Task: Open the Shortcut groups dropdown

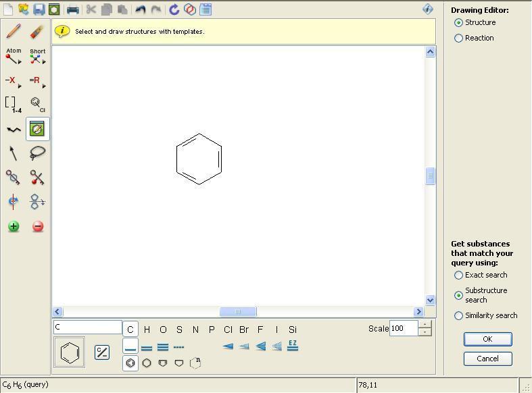Action: pos(37,57)
